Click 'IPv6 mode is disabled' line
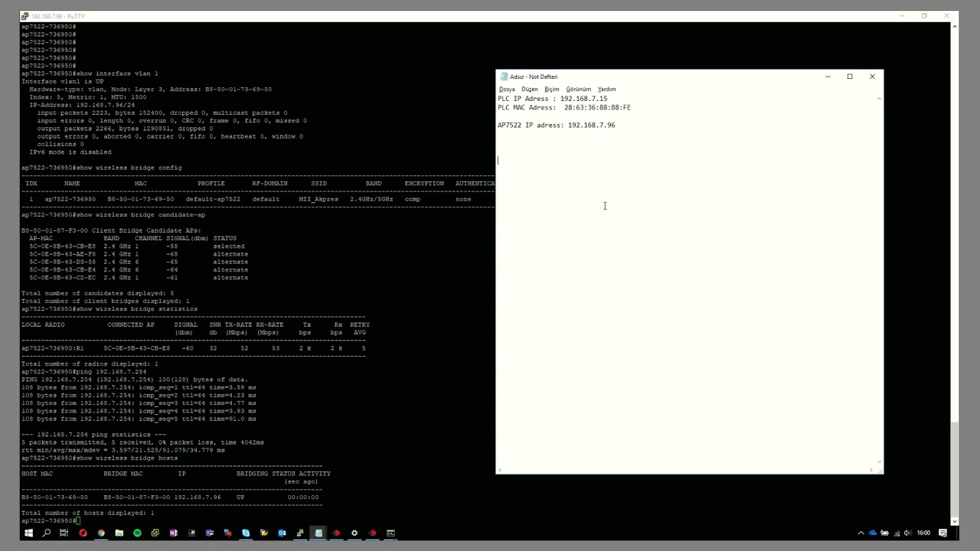980x551 pixels. click(x=70, y=152)
